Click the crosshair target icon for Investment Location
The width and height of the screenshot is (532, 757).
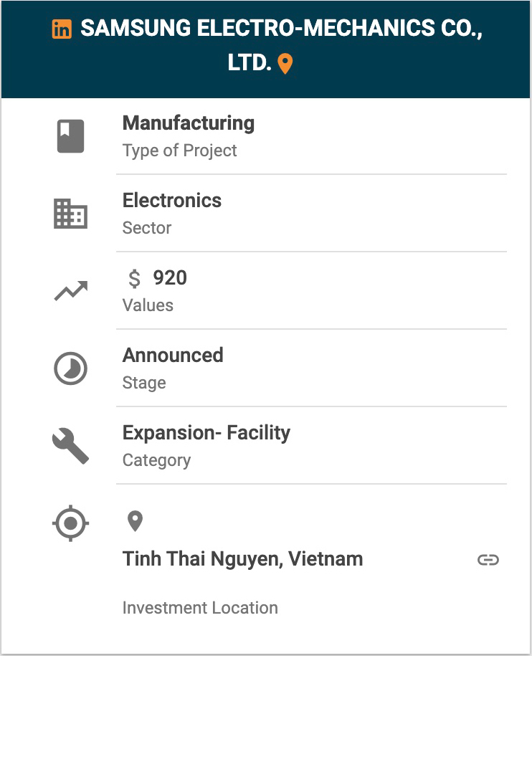pyautogui.click(x=70, y=523)
